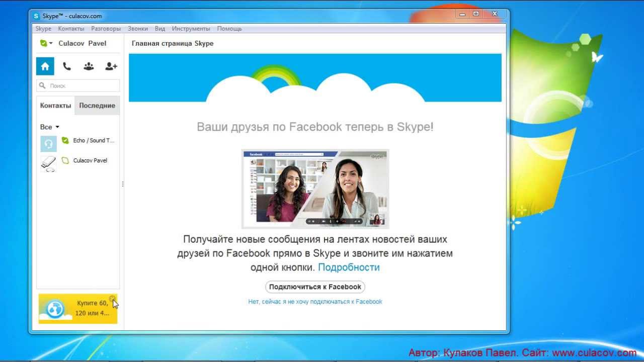Open the call phones dial icon

(66, 66)
